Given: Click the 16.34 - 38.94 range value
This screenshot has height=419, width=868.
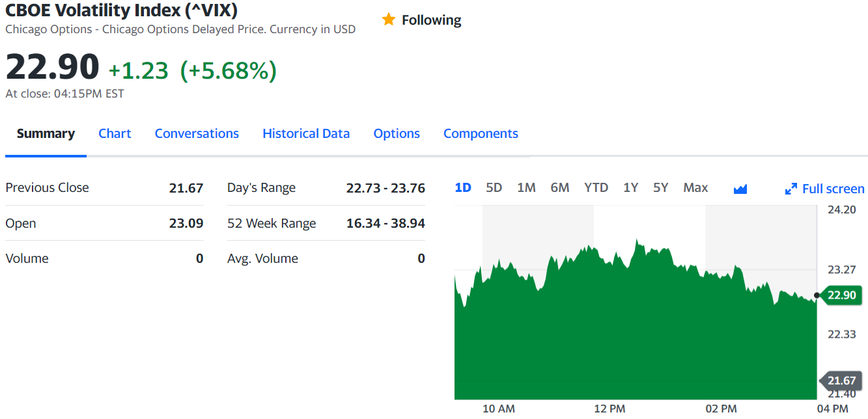Looking at the screenshot, I should [x=385, y=223].
